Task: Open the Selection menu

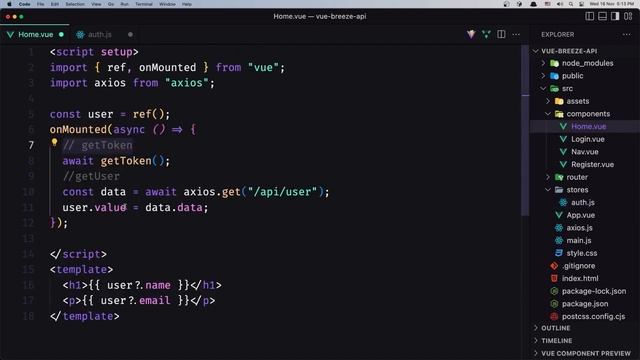Action: (75, 4)
